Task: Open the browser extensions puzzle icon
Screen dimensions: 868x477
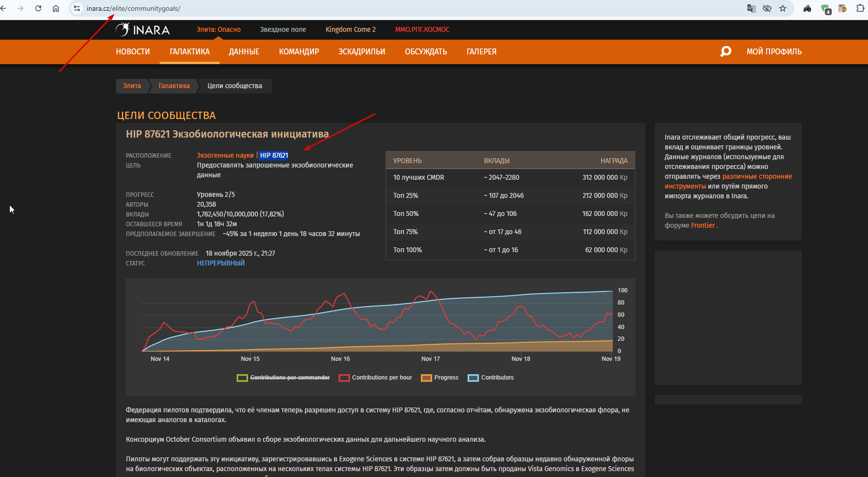Action: [x=860, y=8]
